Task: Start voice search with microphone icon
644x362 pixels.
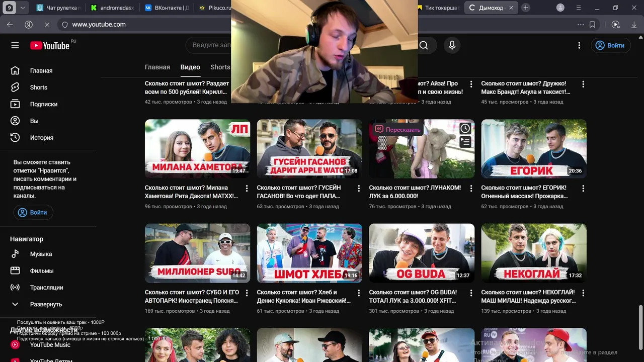Action: tap(452, 45)
